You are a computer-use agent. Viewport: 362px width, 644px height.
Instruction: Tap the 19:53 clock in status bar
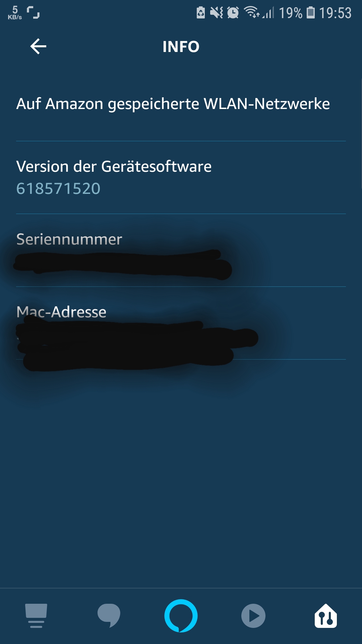[335, 13]
